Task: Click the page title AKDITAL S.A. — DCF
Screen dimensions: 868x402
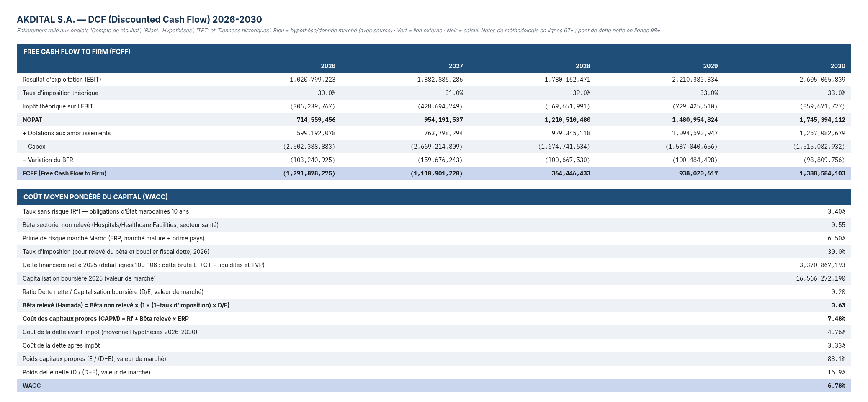Action: coord(139,19)
